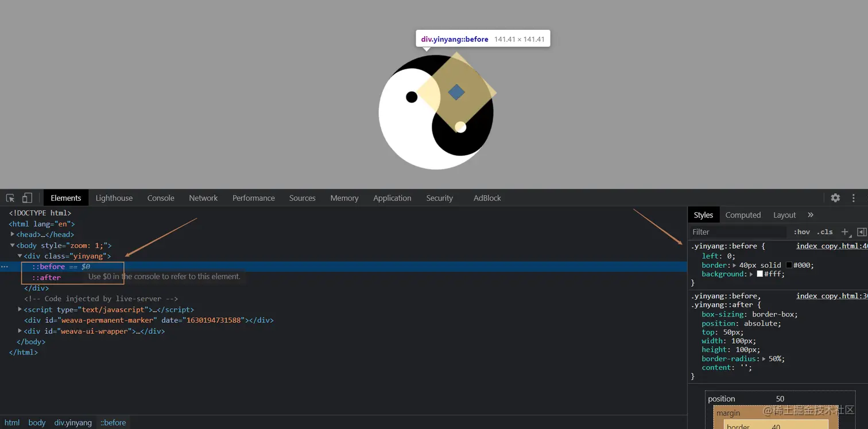Toggle the :hov element state button
Image resolution: width=868 pixels, height=429 pixels.
coord(801,232)
